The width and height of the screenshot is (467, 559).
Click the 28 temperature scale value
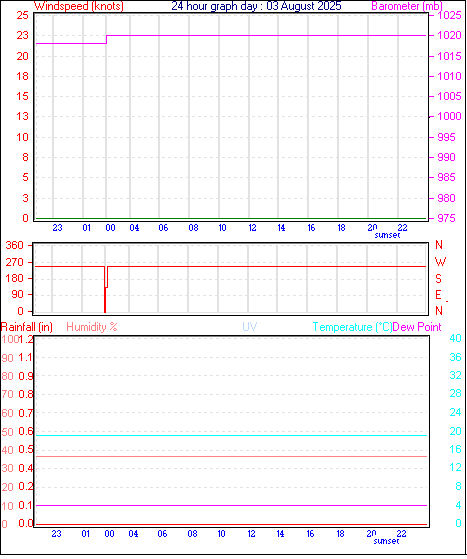pos(455,393)
